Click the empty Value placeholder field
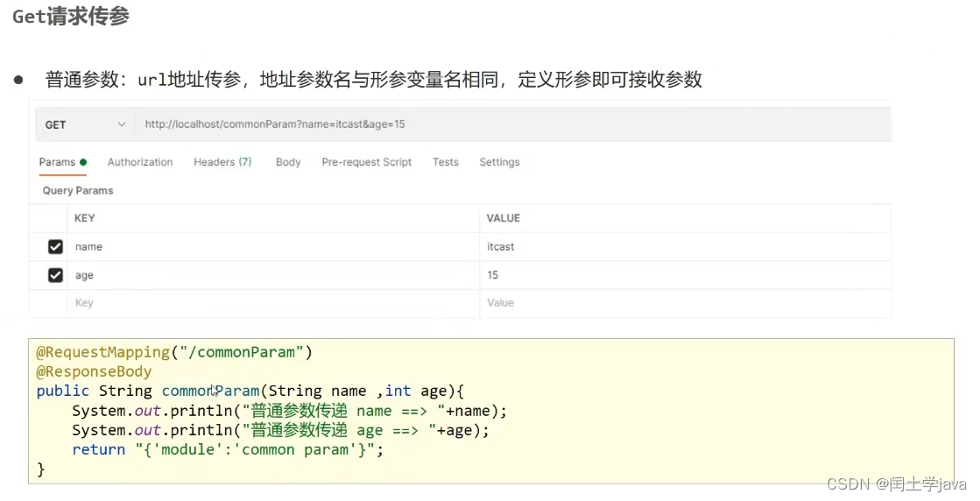The height and width of the screenshot is (501, 980). pyautogui.click(x=686, y=303)
